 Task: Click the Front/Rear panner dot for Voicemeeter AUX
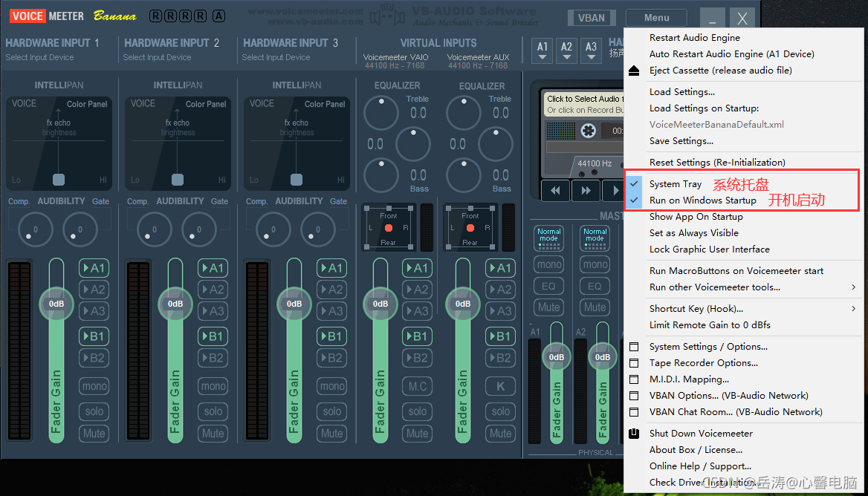pyautogui.click(x=470, y=228)
